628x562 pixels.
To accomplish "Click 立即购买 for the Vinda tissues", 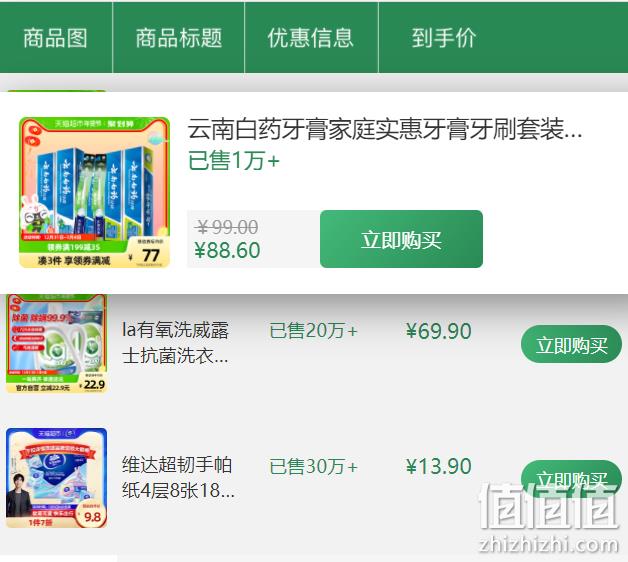I will coord(572,479).
